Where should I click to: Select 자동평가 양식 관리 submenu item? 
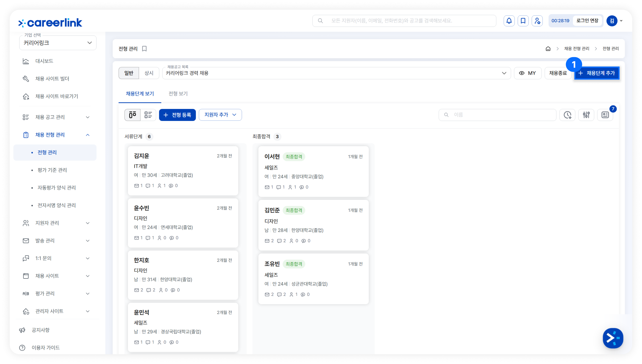57,187
